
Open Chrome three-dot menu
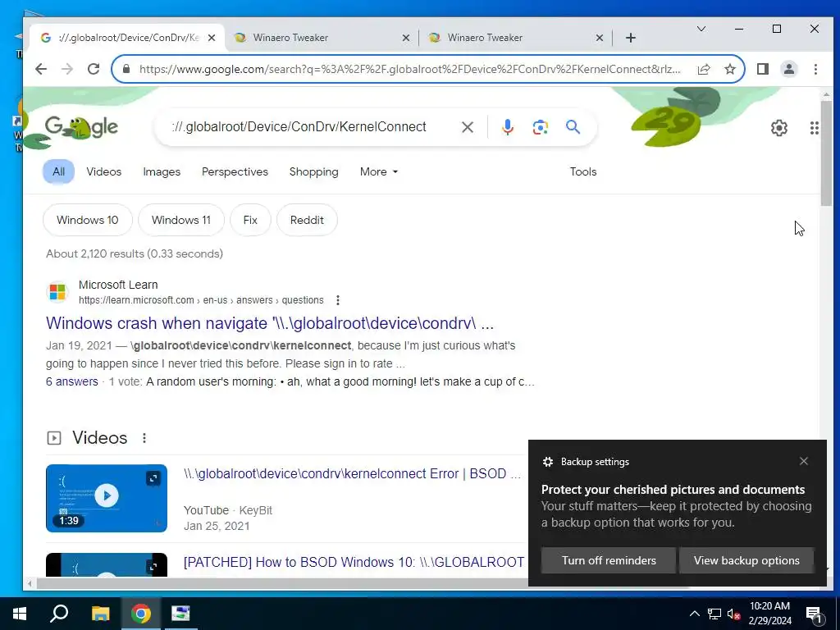coord(815,69)
